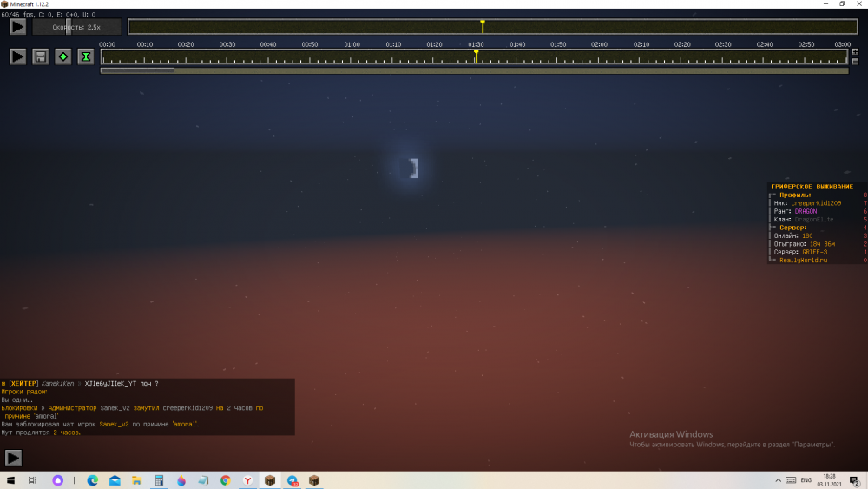Open the Calculator from the taskbar
This screenshot has height=489, width=868.
(159, 480)
